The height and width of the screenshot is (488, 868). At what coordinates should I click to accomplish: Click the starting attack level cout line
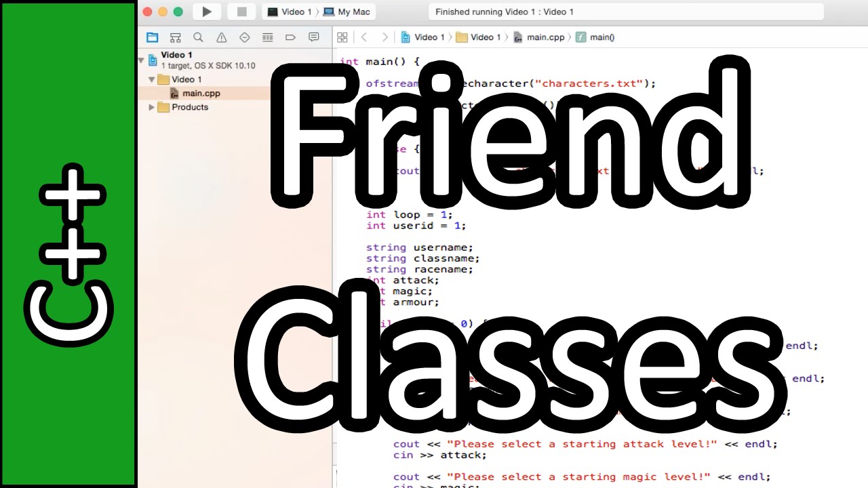tap(585, 444)
